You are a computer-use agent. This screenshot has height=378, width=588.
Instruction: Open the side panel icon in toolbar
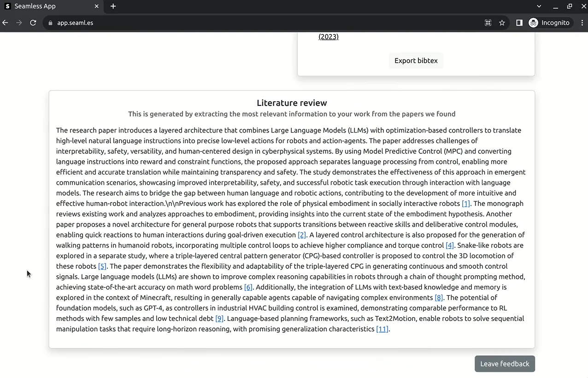point(519,23)
